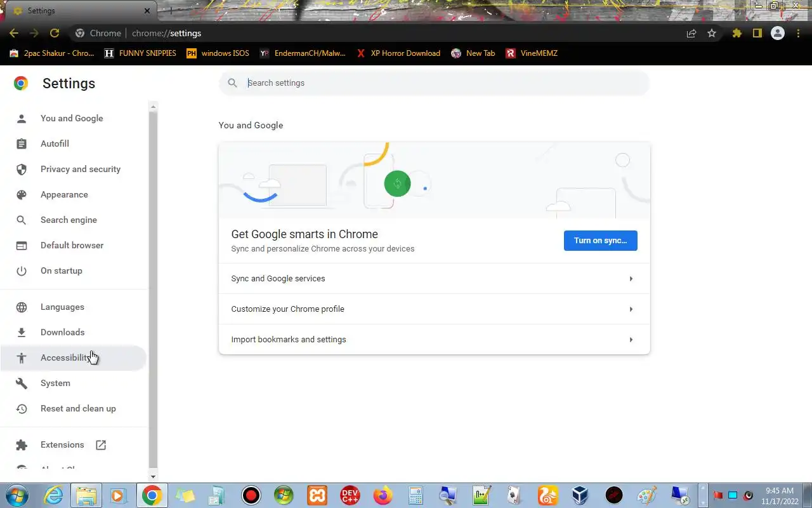Open You and Google settings section
812x508 pixels.
click(x=72, y=118)
